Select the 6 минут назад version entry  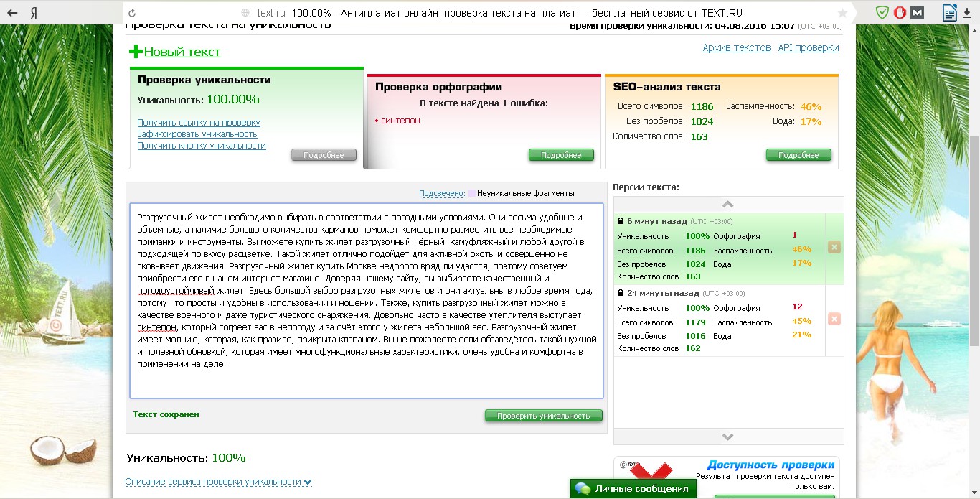coord(720,248)
